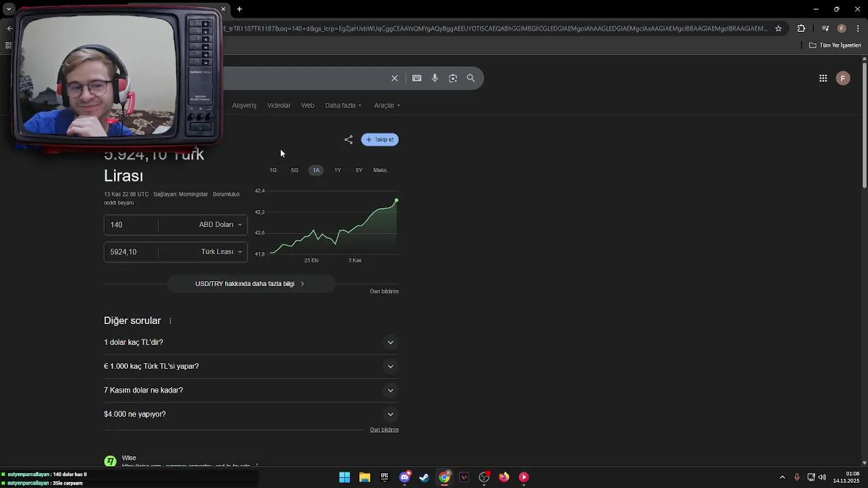Viewport: 868px width, 488px height.
Task: Select the 1G chart range
Action: (x=273, y=170)
